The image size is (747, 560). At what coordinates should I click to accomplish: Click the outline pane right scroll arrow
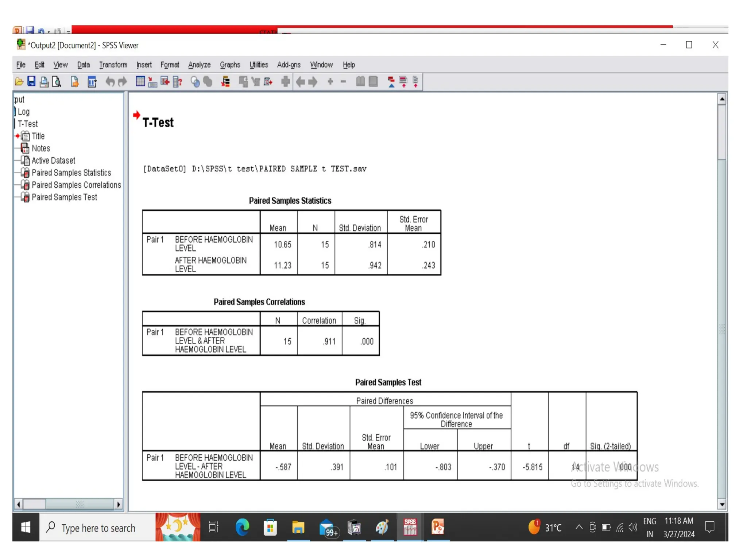118,505
